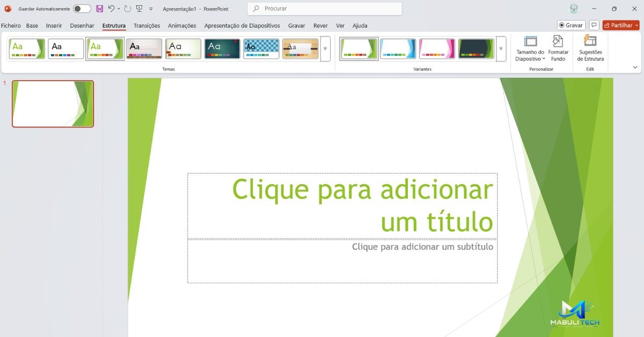Click the Undo arrow icon
This screenshot has height=337, width=644.
pyautogui.click(x=111, y=9)
